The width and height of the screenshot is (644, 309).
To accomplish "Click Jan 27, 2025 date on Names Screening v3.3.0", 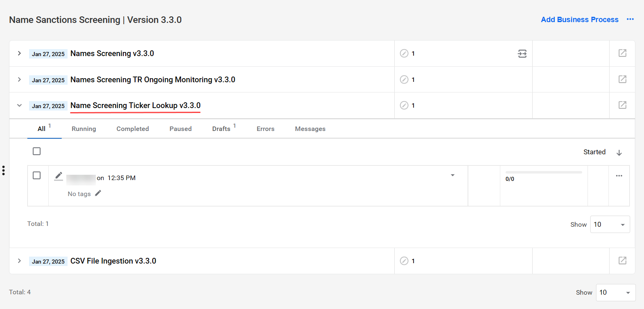I will tap(48, 54).
